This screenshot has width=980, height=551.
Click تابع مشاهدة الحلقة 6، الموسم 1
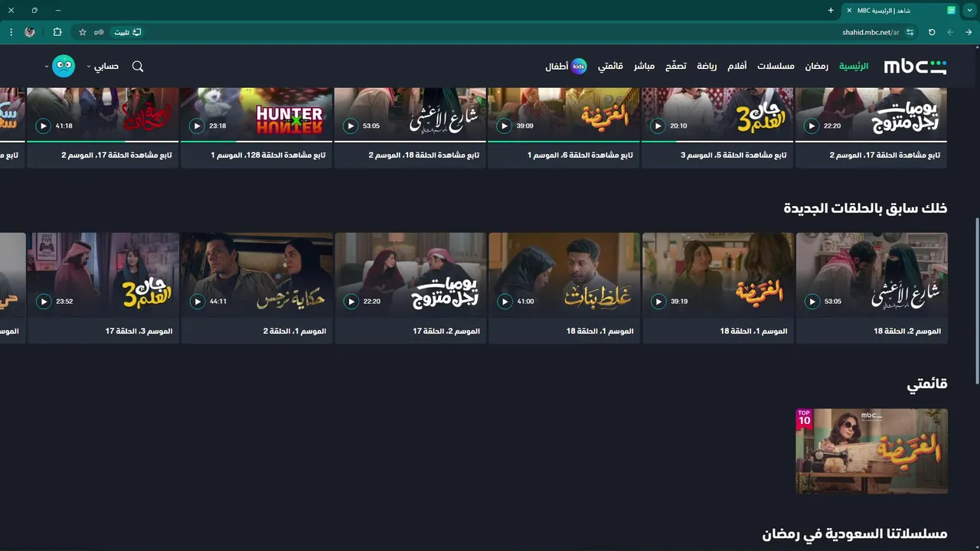coord(580,155)
